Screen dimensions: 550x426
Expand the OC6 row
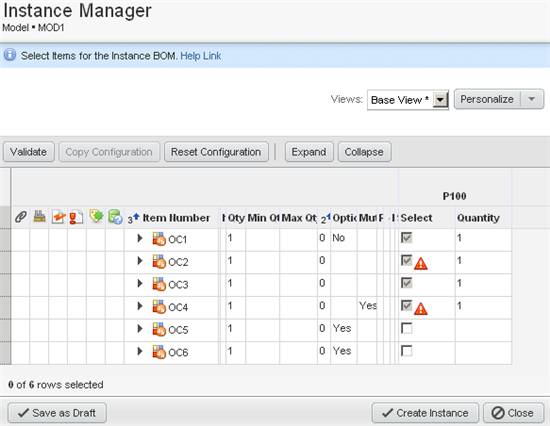click(140, 351)
